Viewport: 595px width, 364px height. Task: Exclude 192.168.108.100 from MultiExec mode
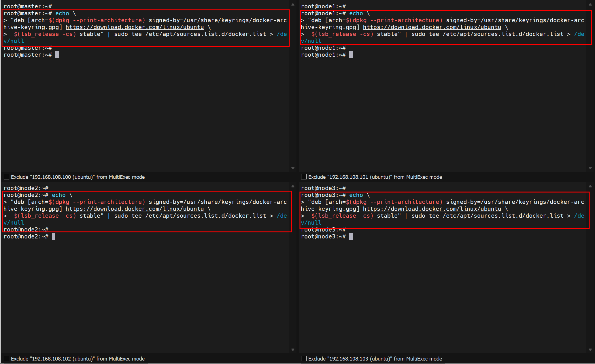tap(7, 177)
